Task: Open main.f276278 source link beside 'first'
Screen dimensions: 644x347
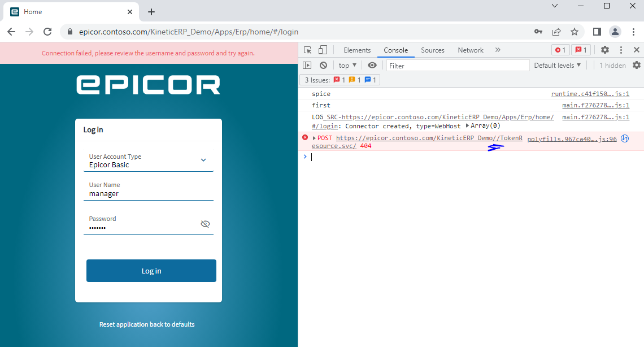Action: [x=595, y=106]
